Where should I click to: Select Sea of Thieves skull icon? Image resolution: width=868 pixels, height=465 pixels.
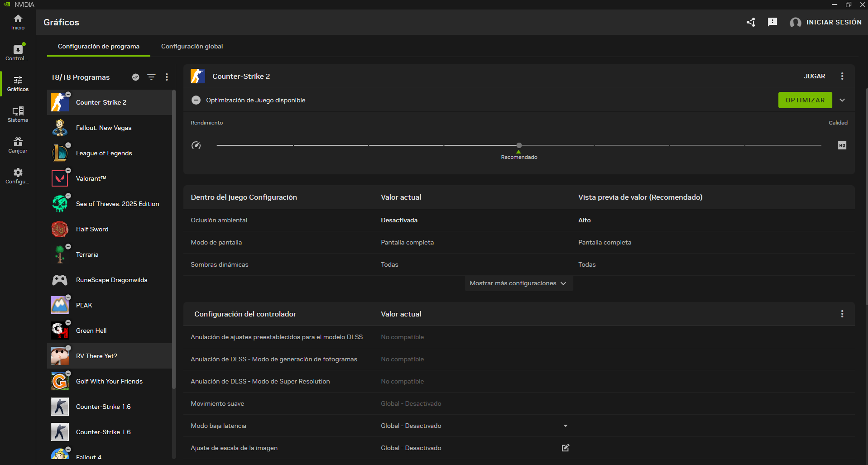point(60,204)
